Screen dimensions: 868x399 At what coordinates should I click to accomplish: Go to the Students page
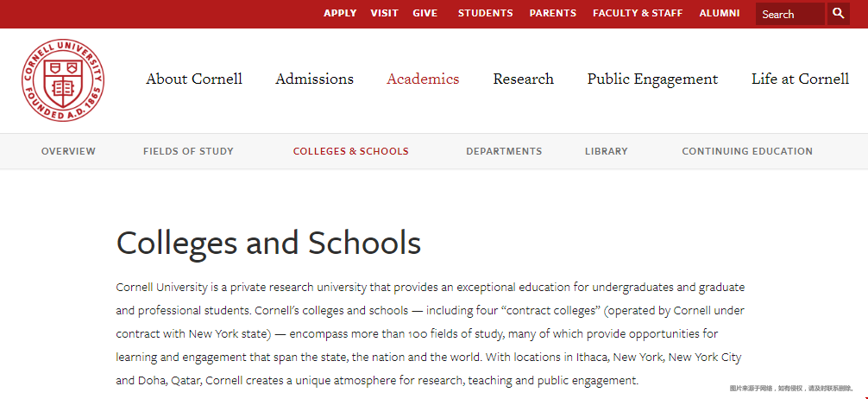pos(486,13)
